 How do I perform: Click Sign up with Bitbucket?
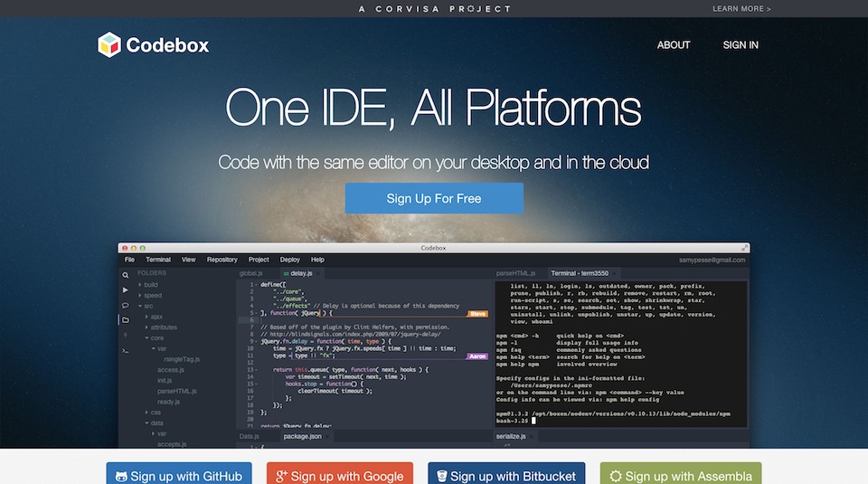[x=506, y=475]
